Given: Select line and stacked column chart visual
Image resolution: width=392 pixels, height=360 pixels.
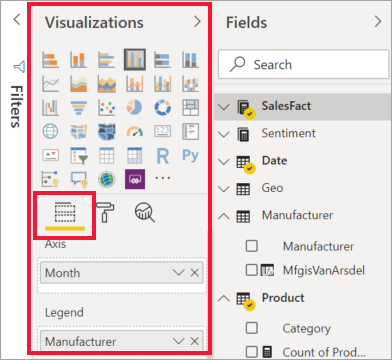Looking at the screenshot, I should click(135, 84).
